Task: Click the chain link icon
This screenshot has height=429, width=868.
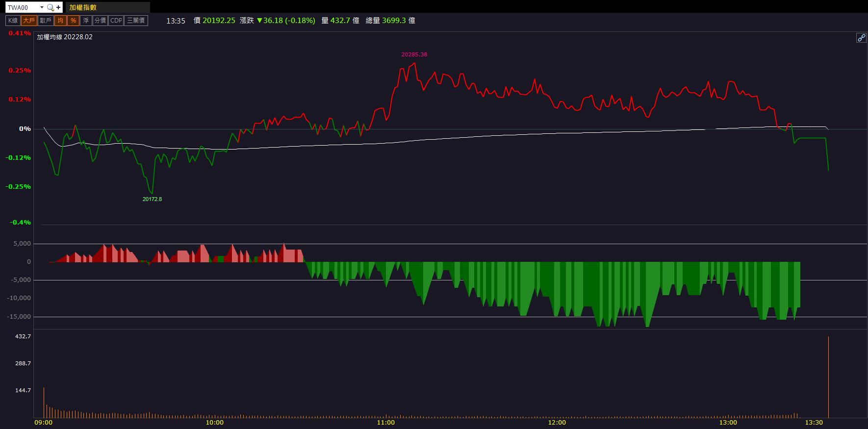Action: (861, 38)
